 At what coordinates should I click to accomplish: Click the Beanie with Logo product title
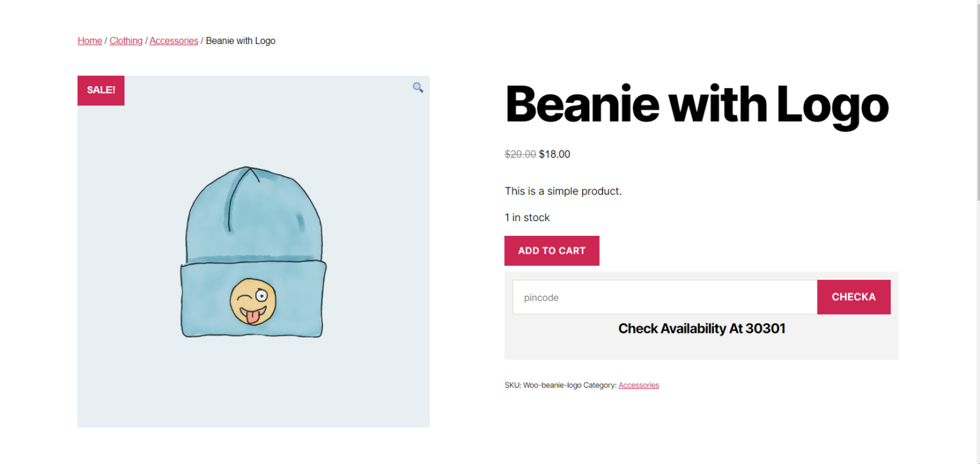point(697,105)
